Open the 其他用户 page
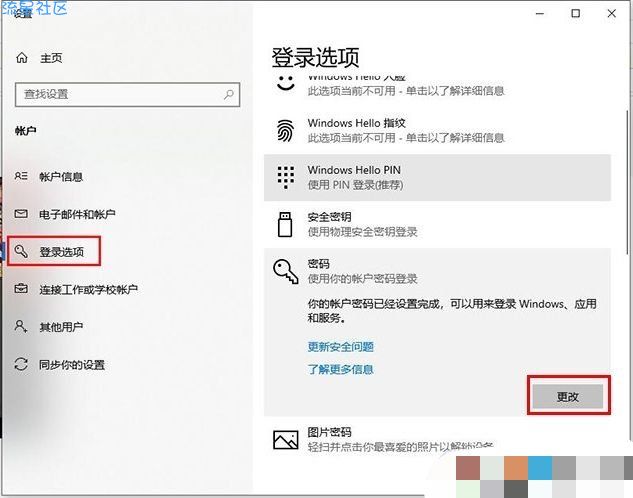633x498 pixels. 61,327
